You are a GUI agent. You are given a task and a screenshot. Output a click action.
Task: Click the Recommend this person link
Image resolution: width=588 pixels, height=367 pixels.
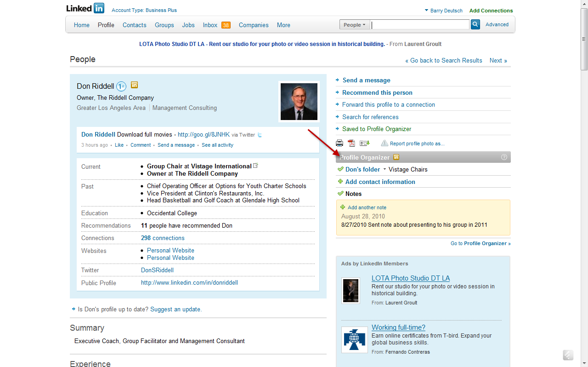click(x=377, y=92)
